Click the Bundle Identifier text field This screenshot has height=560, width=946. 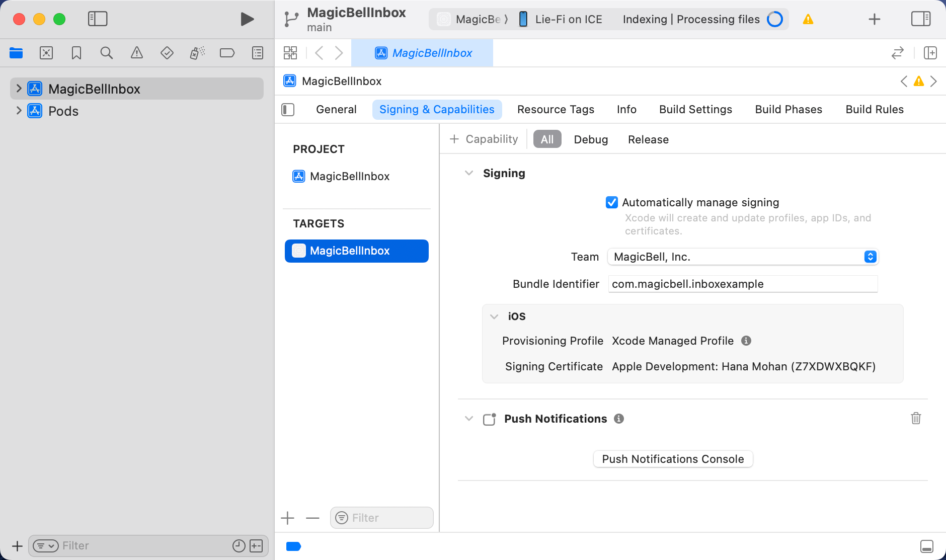click(743, 284)
